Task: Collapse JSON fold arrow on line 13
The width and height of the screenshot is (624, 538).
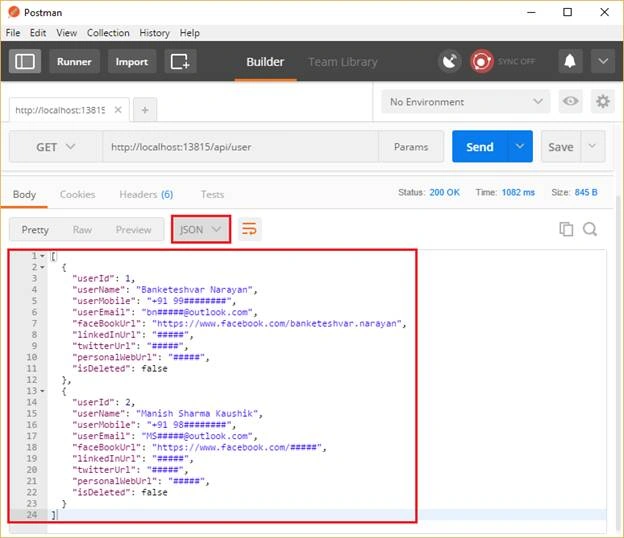Action: (42, 391)
